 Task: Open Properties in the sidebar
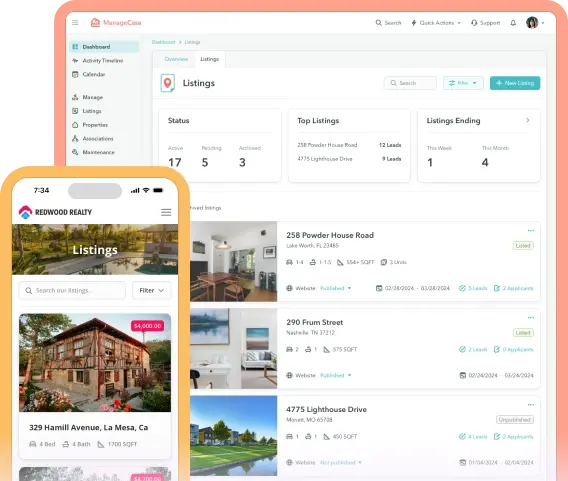coord(90,125)
